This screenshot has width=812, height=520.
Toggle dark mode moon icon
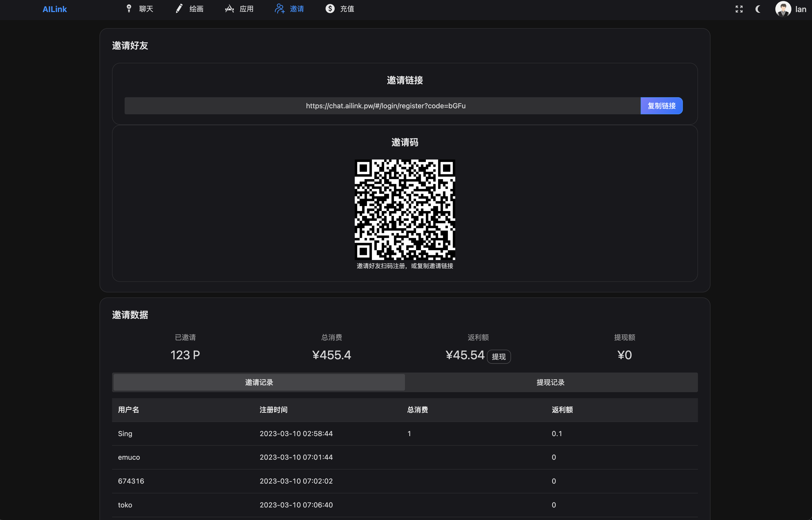coord(758,9)
